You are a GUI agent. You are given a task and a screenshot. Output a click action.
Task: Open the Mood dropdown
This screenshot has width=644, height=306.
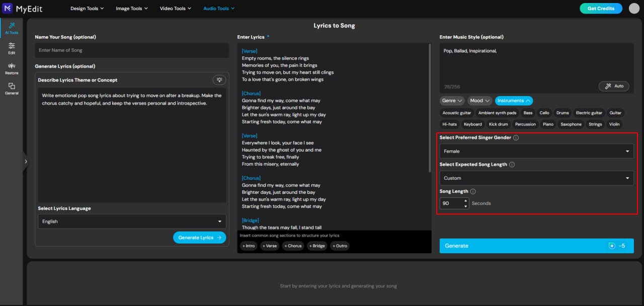coord(479,100)
